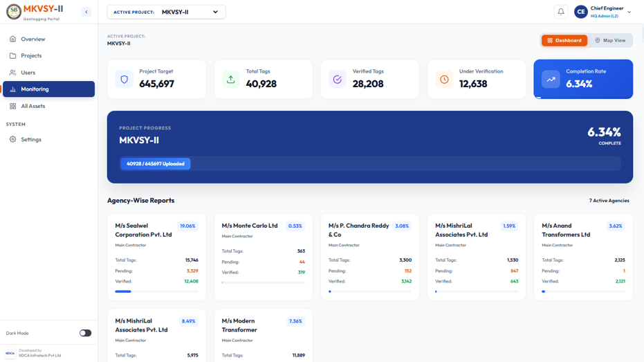Toggle Dark Mode switch
This screenshot has height=362, width=644.
(86, 333)
